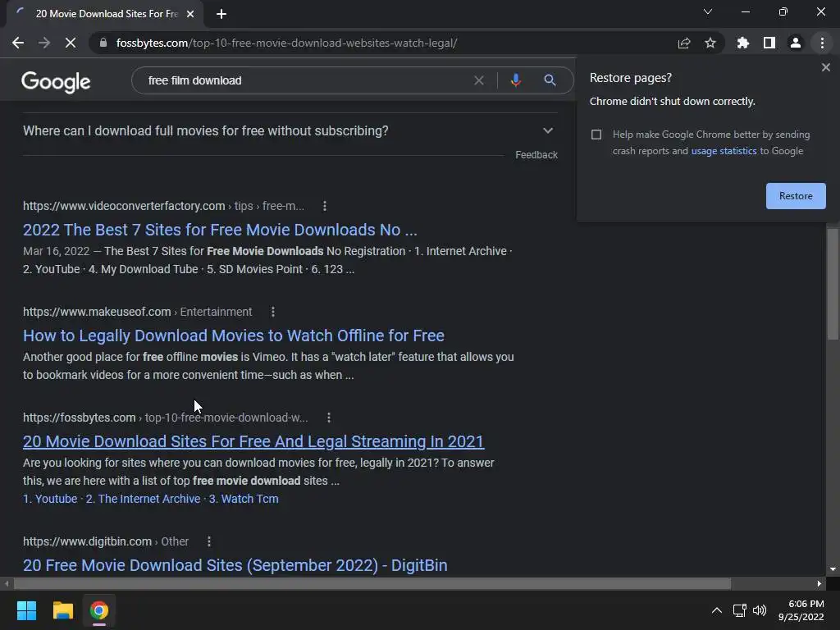Screen dimensions: 840x630
Task: Open options for the videoconverterfactory result
Action: coord(325,206)
